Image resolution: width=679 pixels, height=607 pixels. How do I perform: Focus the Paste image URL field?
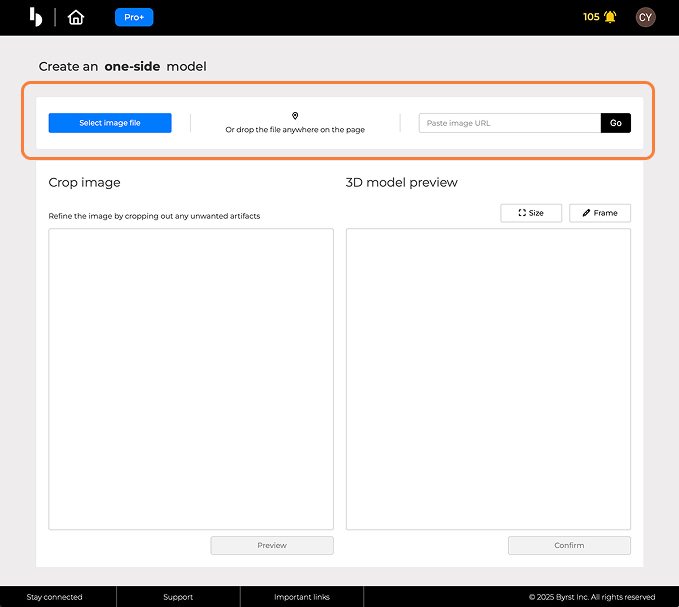coord(509,123)
